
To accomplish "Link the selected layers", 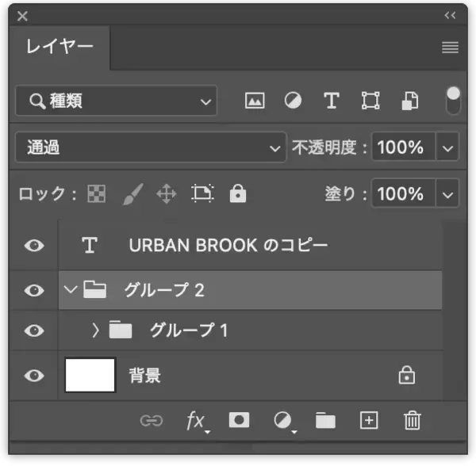I will pyautogui.click(x=152, y=421).
